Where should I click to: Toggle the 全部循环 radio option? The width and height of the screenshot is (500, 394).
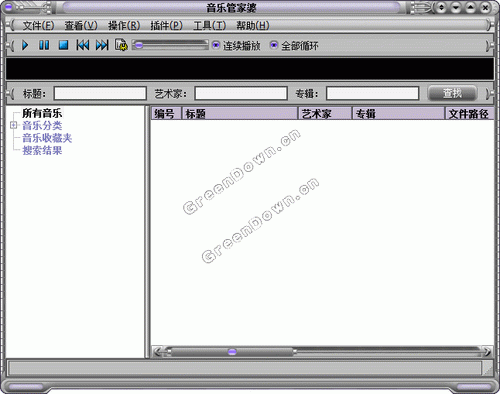tap(274, 45)
